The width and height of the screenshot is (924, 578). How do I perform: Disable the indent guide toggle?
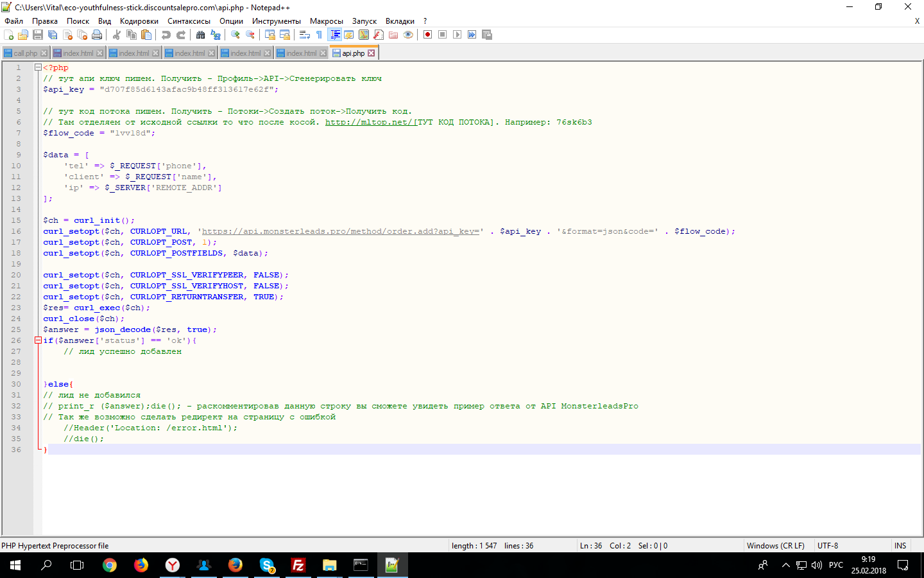(334, 35)
